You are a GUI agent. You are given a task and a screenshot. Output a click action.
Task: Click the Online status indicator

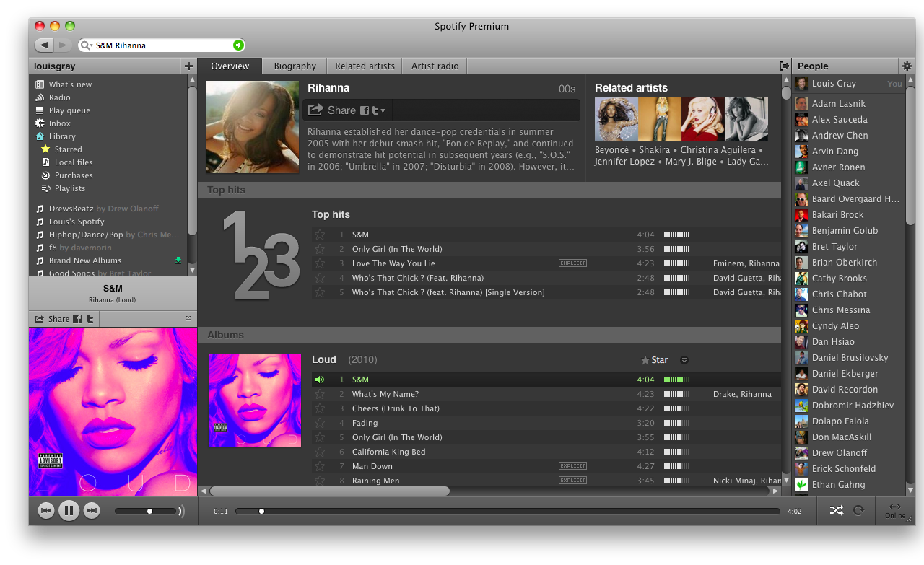(895, 511)
